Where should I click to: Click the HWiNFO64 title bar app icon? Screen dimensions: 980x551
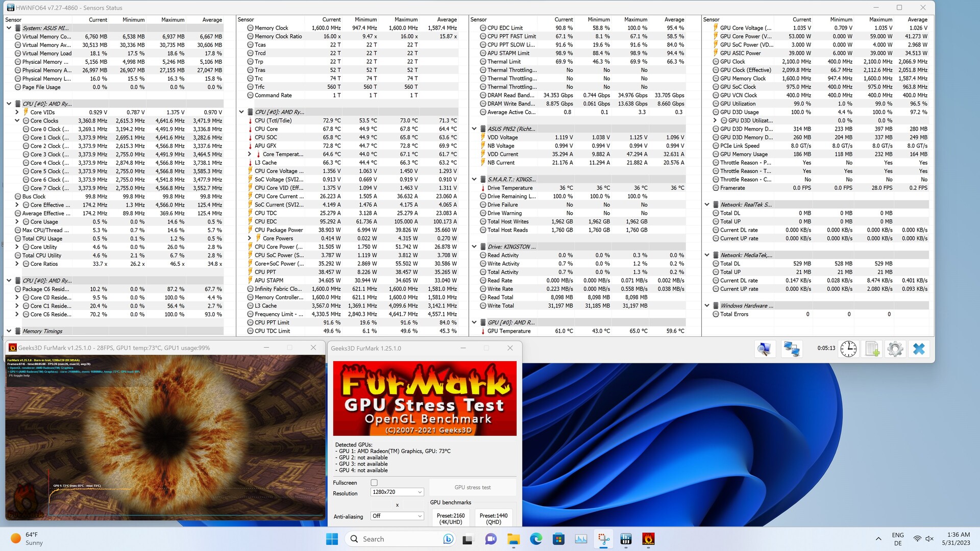click(10, 8)
